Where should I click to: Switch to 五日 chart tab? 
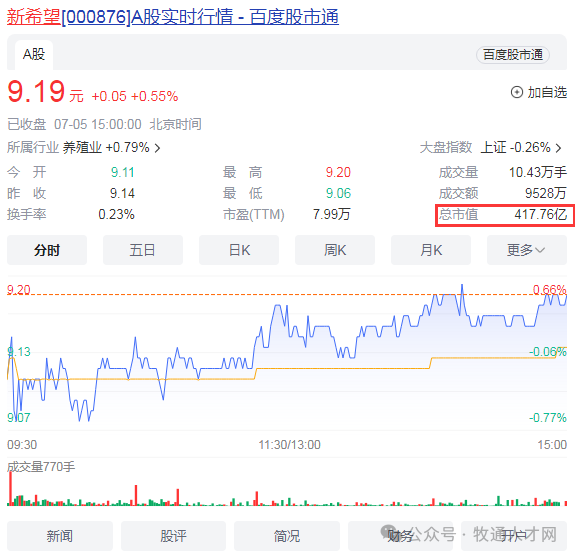(x=143, y=250)
